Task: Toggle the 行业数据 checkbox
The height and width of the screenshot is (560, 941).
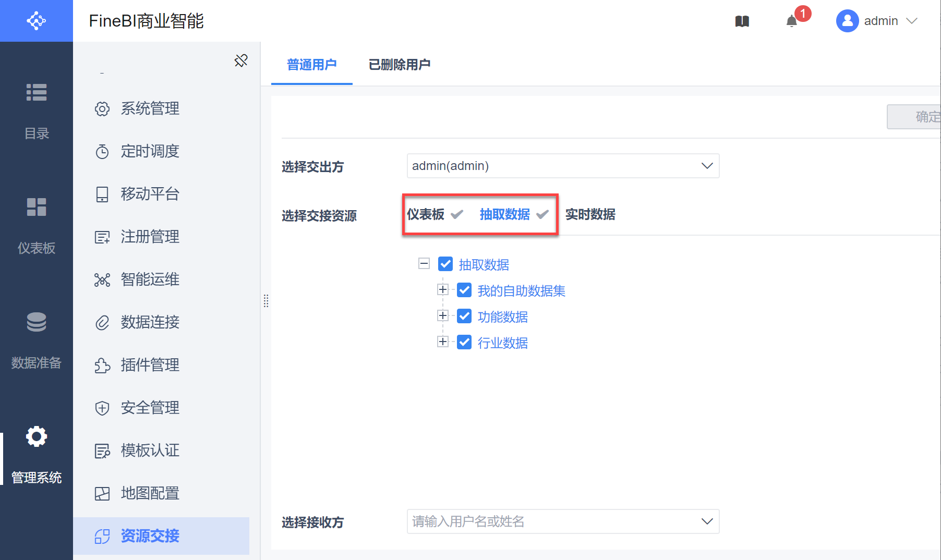Action: pyautogui.click(x=464, y=343)
